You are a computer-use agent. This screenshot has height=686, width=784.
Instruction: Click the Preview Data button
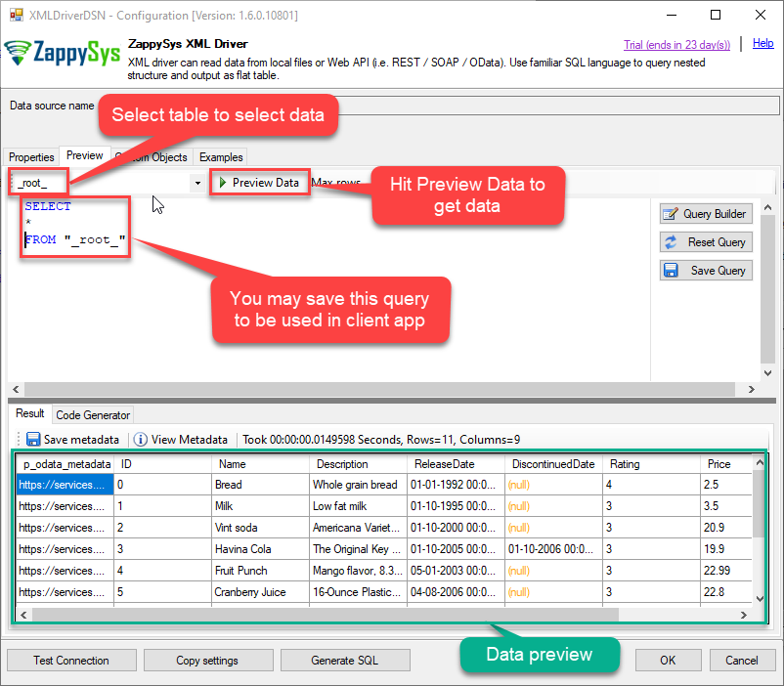pos(260,183)
